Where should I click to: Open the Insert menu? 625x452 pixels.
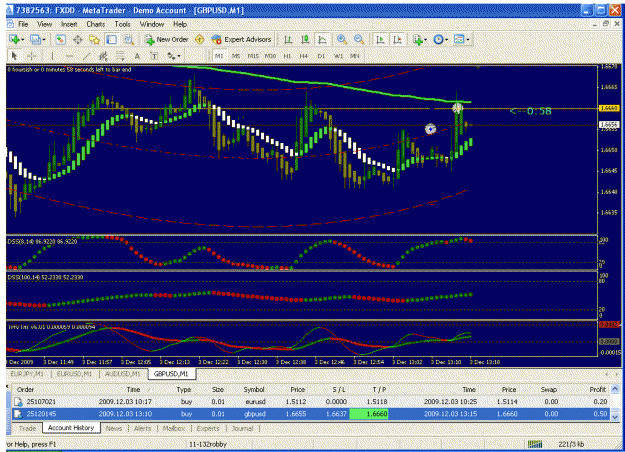(69, 24)
